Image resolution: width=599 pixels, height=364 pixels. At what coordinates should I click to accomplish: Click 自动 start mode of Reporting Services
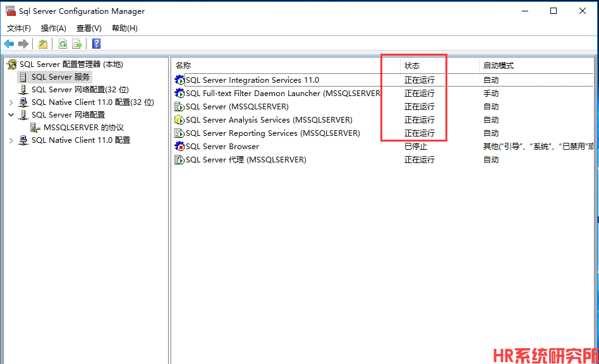point(491,133)
